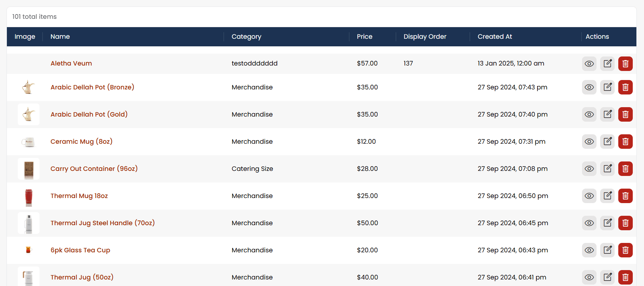This screenshot has width=644, height=286.
Task: Delete the Aletha Veum item
Action: click(x=625, y=64)
